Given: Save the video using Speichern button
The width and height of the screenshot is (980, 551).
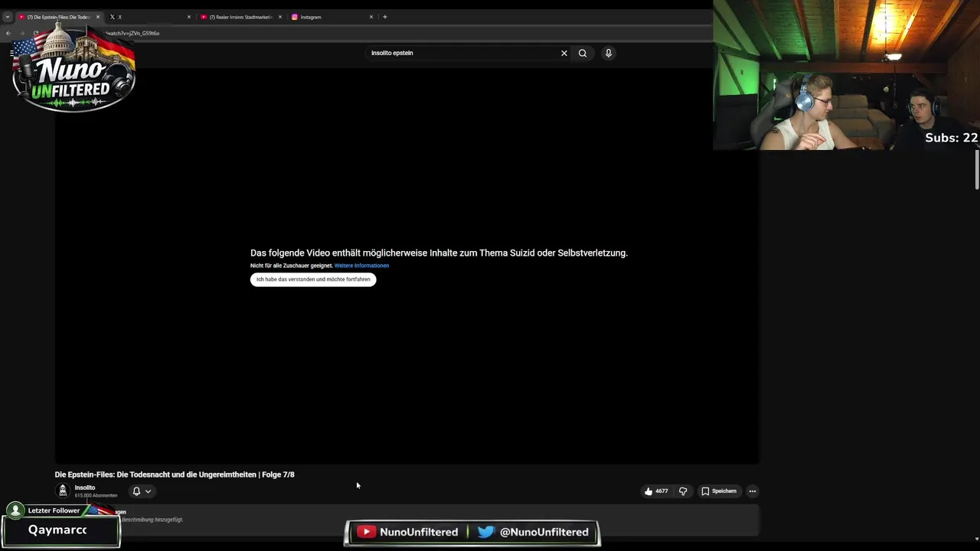Looking at the screenshot, I should [719, 491].
